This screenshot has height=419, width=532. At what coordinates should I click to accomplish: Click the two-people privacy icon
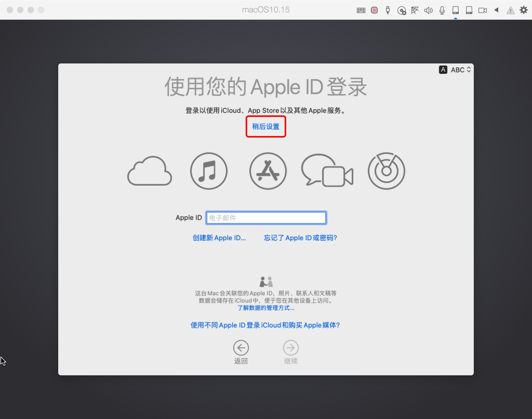[266, 281]
